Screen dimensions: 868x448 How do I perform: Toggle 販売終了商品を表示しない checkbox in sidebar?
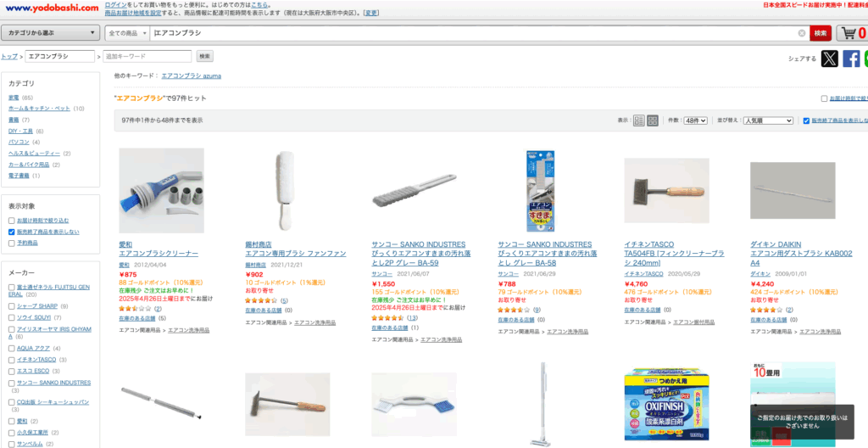12,232
